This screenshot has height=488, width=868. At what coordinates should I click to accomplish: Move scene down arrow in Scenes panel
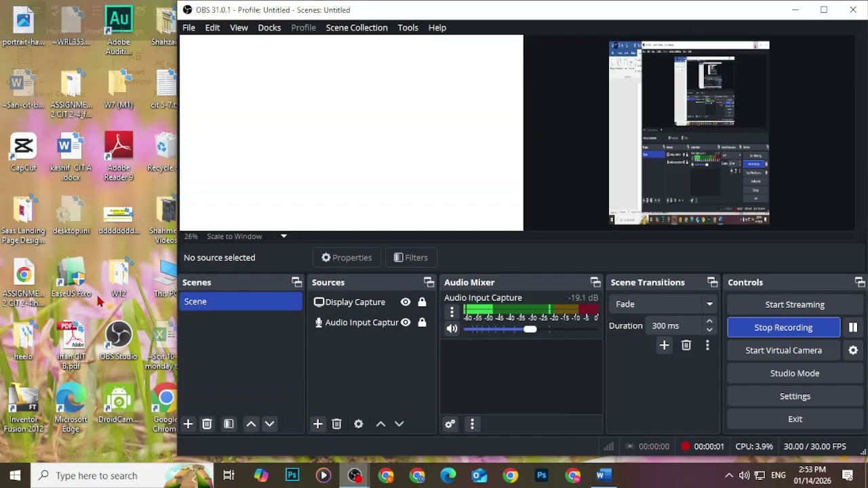coord(269,424)
